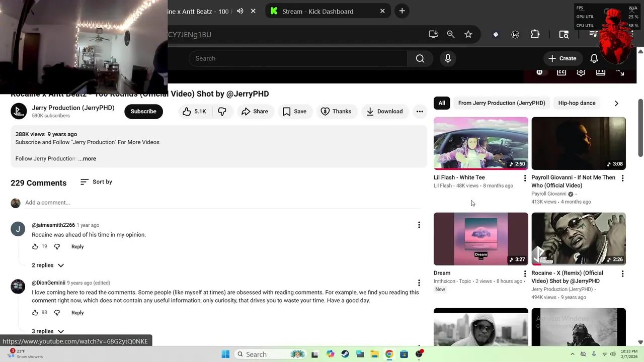
Task: Open Payroll Giovanni If Not Me thumbnail
Action: [579, 143]
